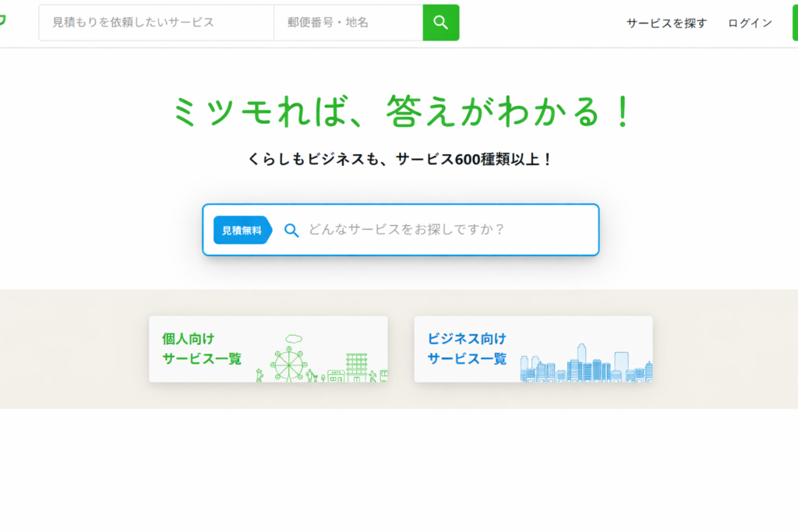Click the くらしもビジネスも subheading text

(401, 159)
